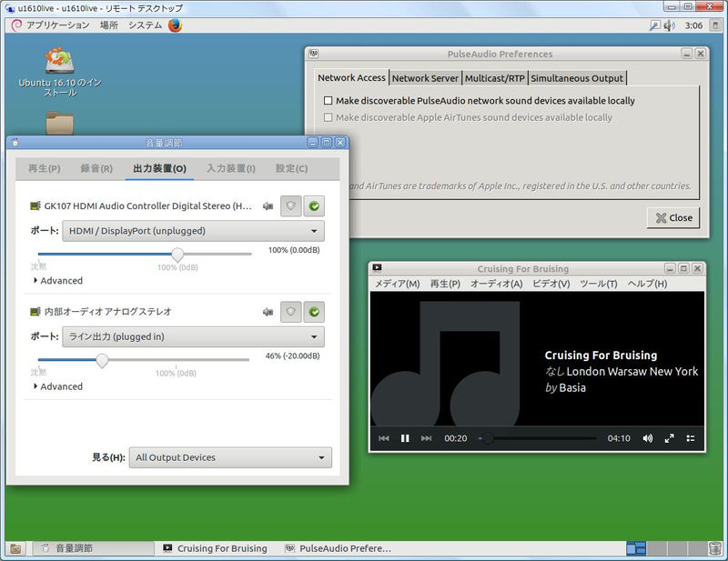Switch to the 入力装置(I) tab
The image size is (728, 561).
coord(231,168)
